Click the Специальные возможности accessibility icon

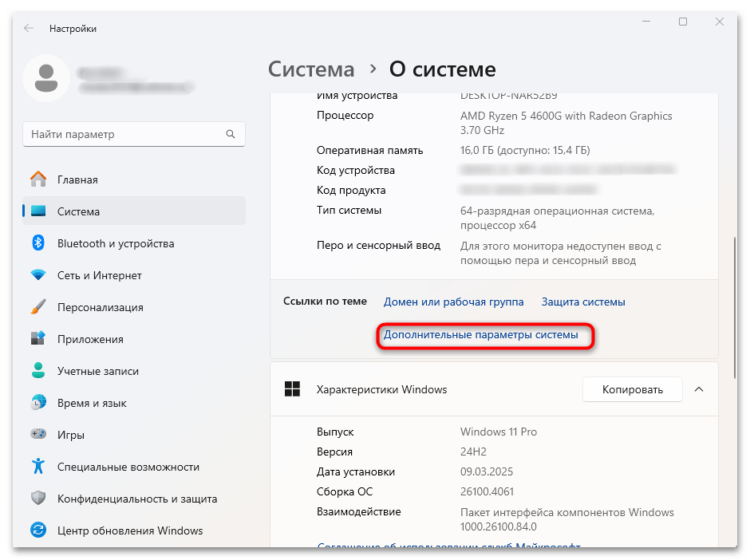point(37,467)
